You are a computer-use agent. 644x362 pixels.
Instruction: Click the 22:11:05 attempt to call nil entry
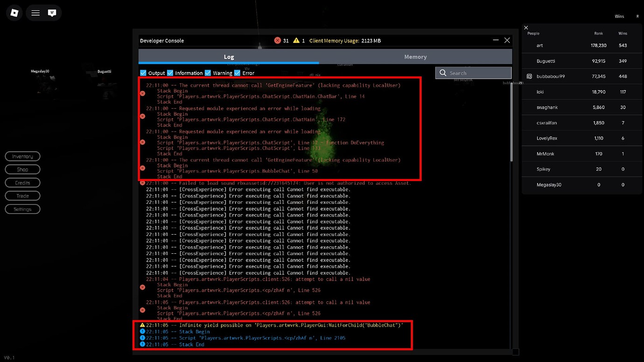coord(258,302)
